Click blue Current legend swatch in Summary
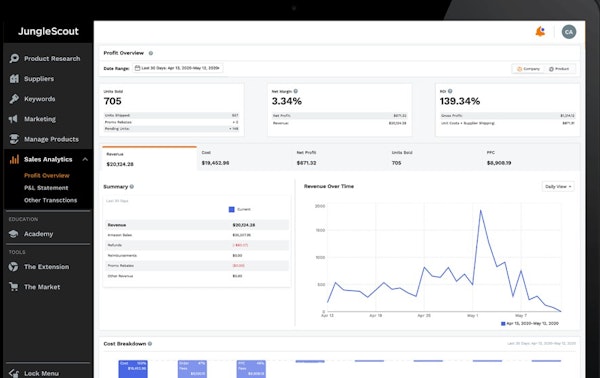 tap(232, 209)
